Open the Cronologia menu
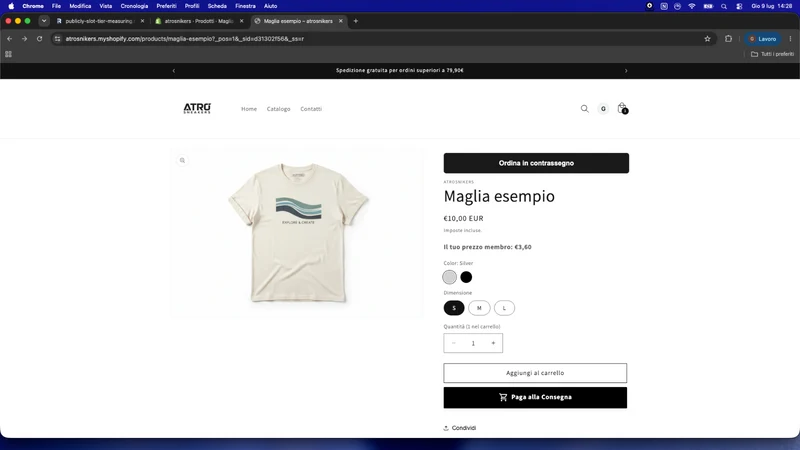This screenshot has width=800, height=450. point(134,6)
